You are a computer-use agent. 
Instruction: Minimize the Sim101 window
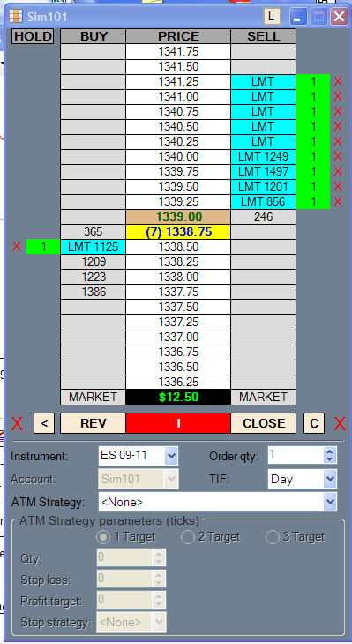[x=298, y=17]
